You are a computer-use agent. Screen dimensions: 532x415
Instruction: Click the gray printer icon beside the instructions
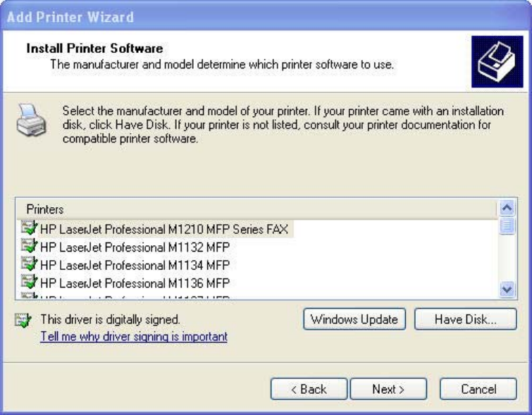[x=31, y=120]
